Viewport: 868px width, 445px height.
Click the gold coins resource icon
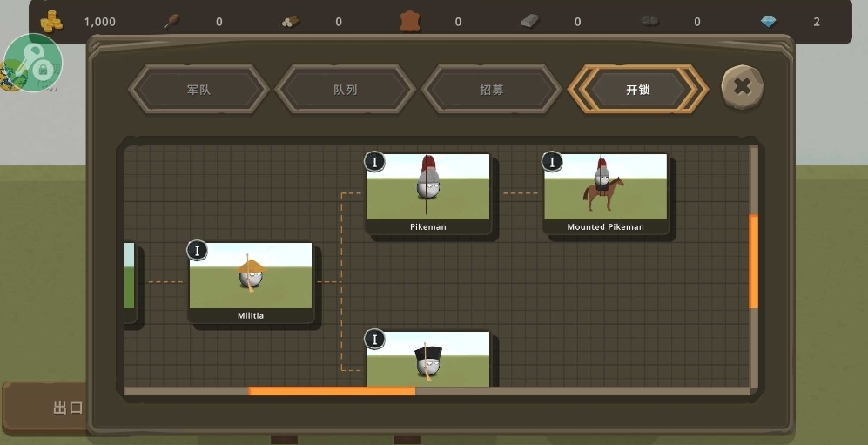click(x=52, y=21)
